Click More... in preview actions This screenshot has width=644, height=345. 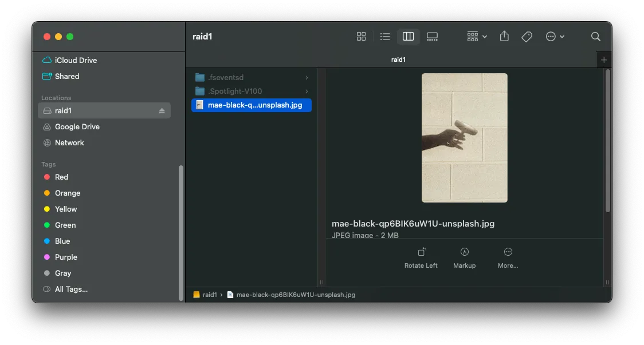(x=508, y=257)
